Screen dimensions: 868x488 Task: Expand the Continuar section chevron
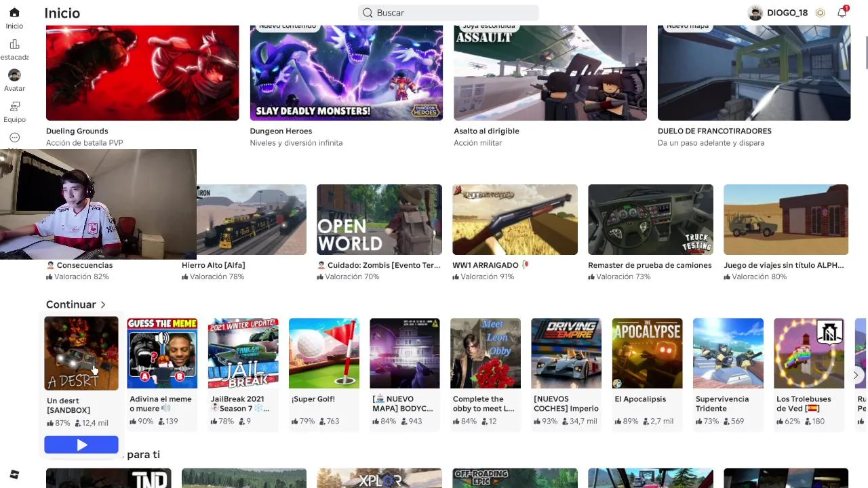pos(103,305)
